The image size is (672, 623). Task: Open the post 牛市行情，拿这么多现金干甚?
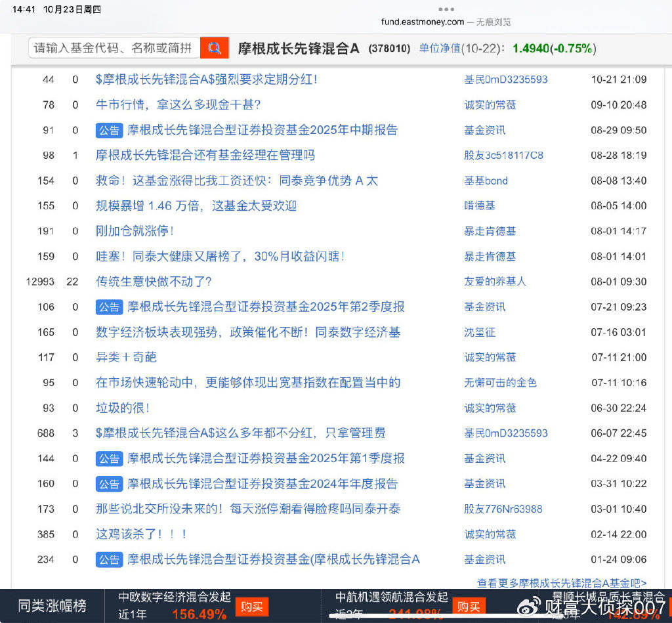tap(178, 104)
